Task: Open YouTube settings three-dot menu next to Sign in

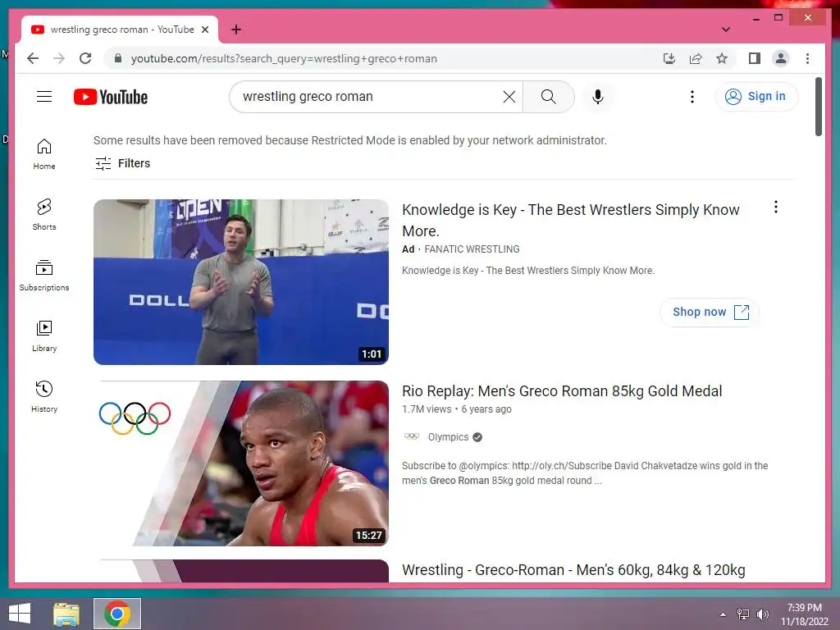Action: click(692, 97)
